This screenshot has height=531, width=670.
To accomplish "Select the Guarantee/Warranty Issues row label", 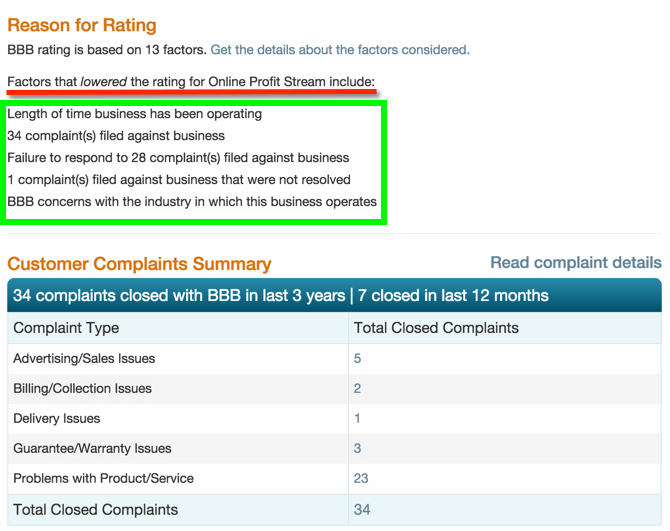I will coord(92,448).
